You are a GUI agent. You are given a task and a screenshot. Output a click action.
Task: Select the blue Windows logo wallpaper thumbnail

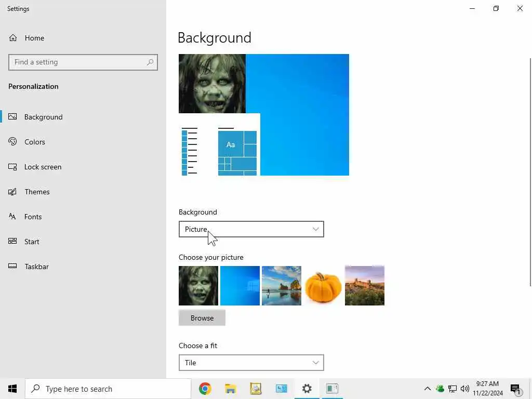tap(240, 286)
